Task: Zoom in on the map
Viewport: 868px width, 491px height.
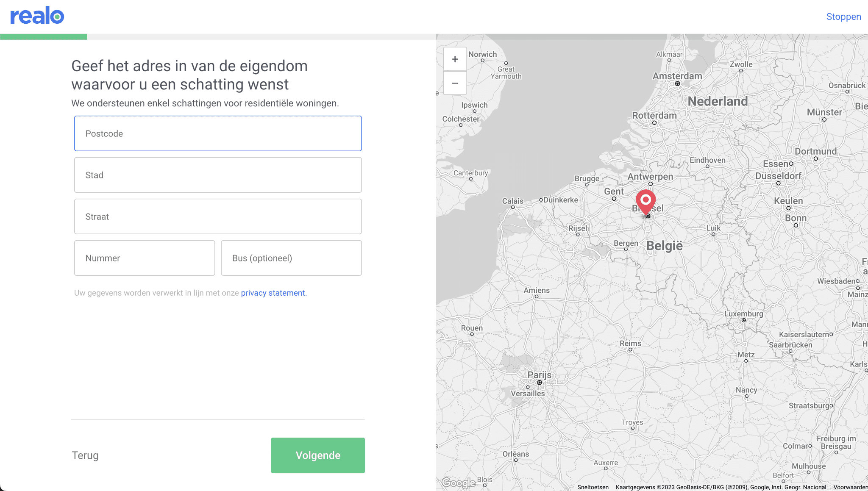Action: [x=455, y=59]
